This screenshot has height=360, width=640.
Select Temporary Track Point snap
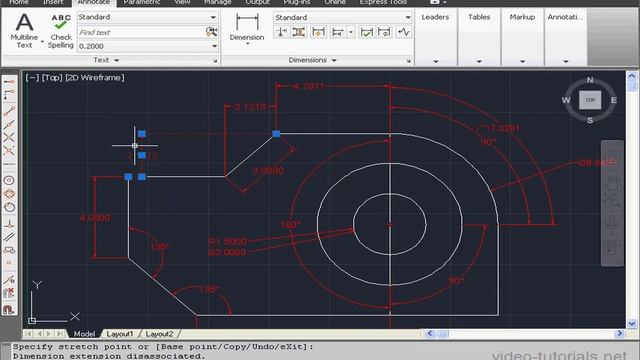9,82
